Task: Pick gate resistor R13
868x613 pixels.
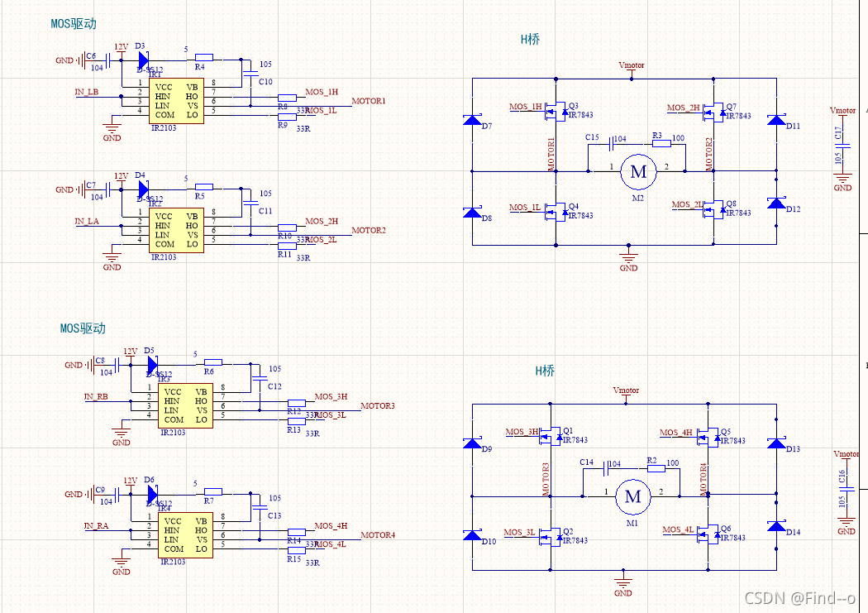Action: (296, 421)
